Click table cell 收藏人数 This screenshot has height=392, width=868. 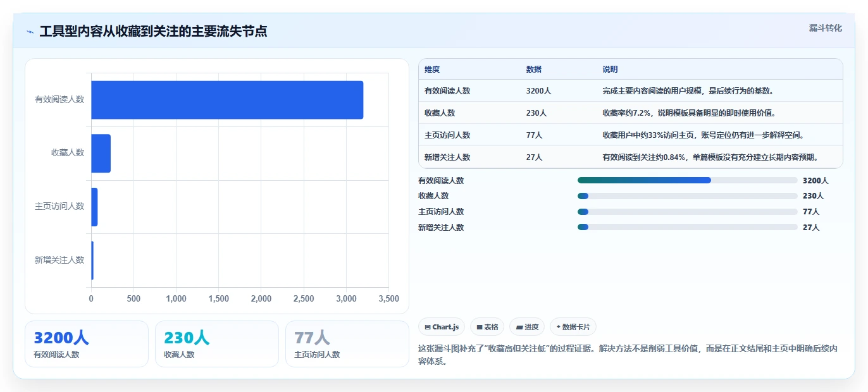[x=440, y=113]
